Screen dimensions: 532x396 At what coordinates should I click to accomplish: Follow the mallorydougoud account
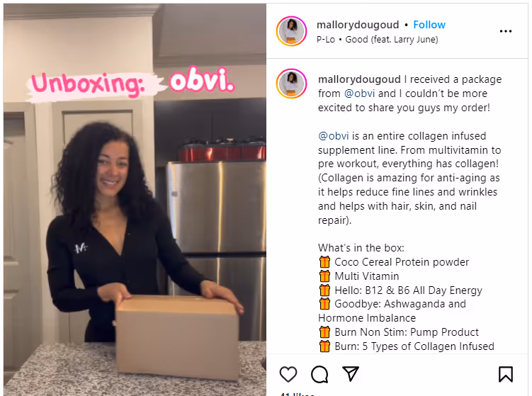[429, 25]
